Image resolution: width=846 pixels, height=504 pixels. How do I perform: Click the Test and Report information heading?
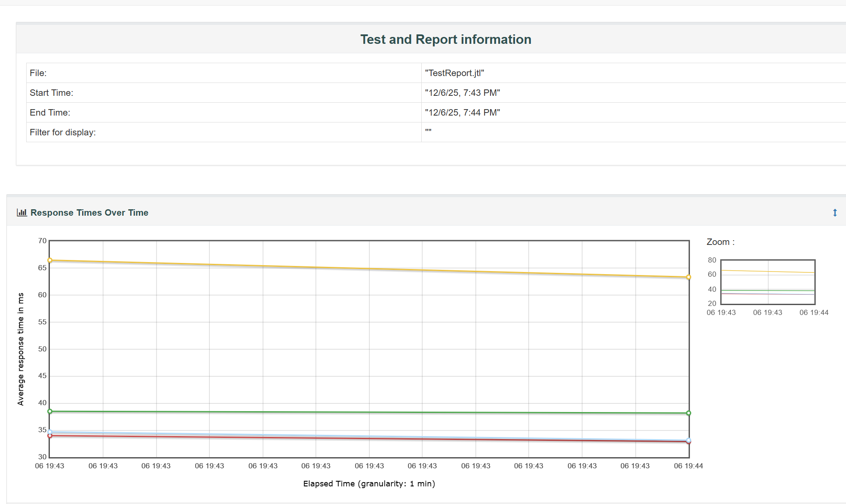pyautogui.click(x=446, y=40)
